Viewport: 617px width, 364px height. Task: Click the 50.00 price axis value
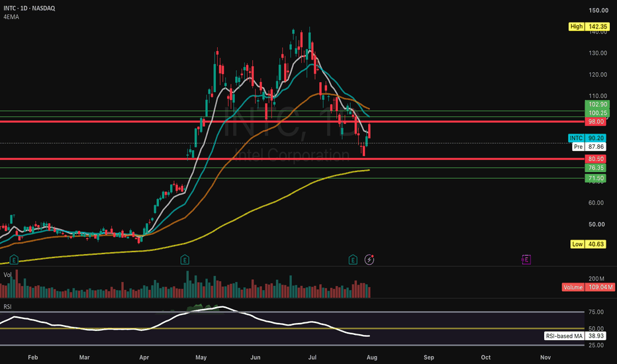click(596, 224)
